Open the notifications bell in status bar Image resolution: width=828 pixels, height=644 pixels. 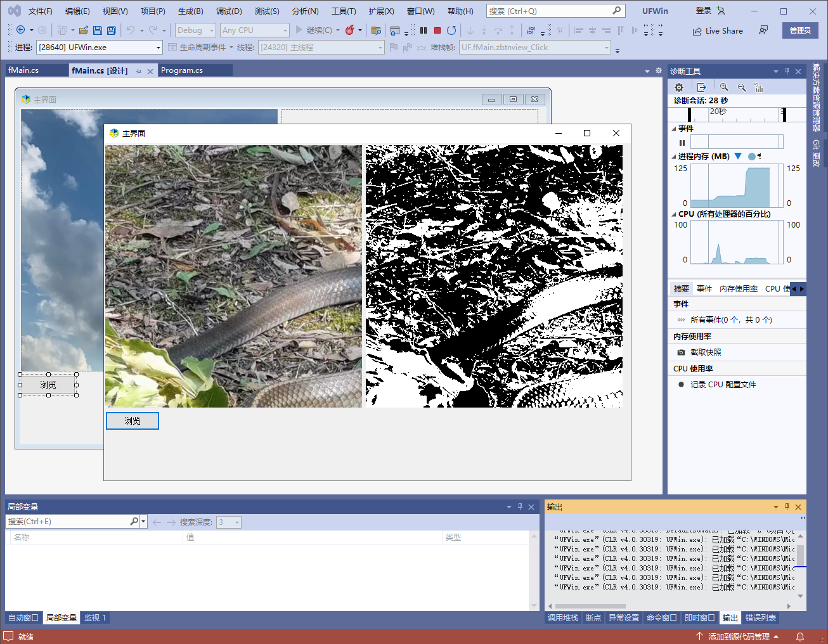[x=800, y=636]
